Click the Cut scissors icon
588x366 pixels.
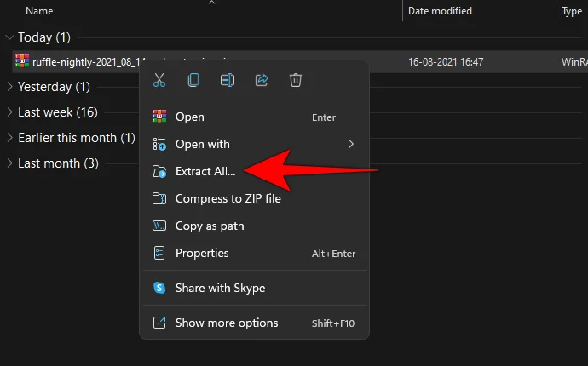[x=159, y=80]
